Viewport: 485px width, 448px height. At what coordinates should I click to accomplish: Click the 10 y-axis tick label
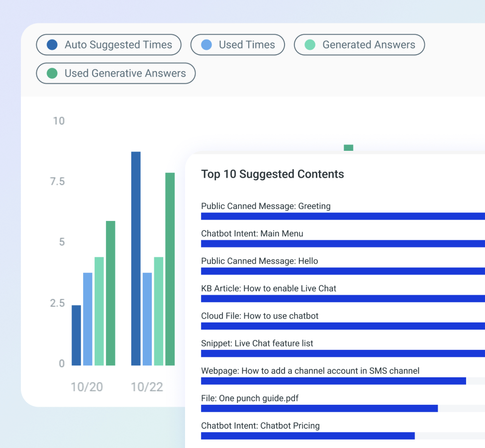click(59, 121)
